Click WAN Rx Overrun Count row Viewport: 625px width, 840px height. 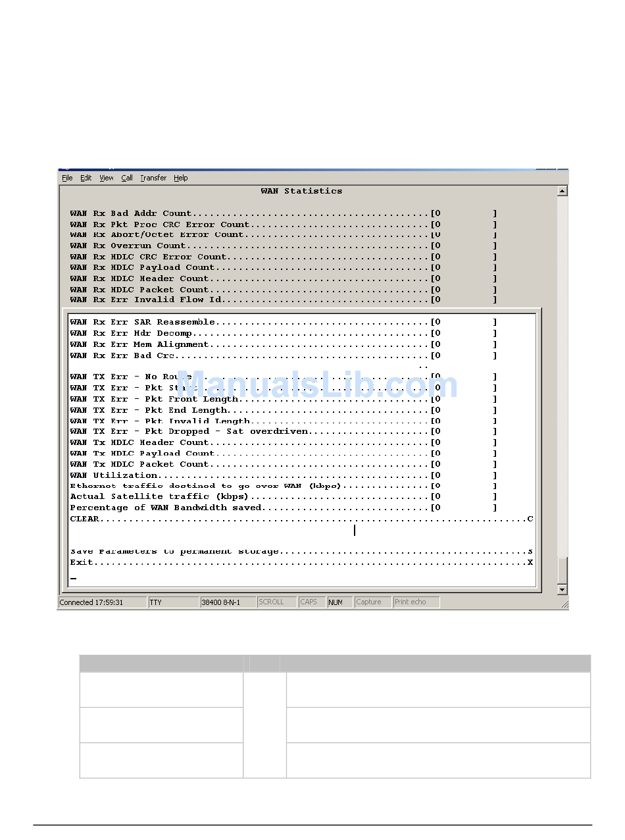tap(284, 246)
